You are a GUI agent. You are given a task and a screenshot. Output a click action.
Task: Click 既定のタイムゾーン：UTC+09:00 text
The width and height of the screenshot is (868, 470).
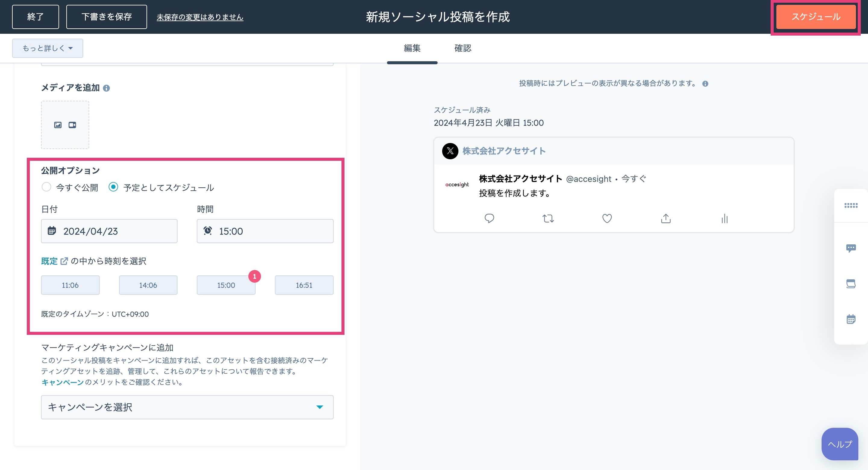[x=95, y=314]
